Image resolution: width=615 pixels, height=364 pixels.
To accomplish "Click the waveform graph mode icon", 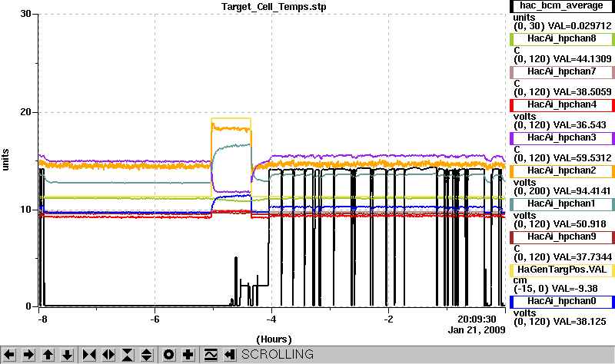I will click(211, 355).
